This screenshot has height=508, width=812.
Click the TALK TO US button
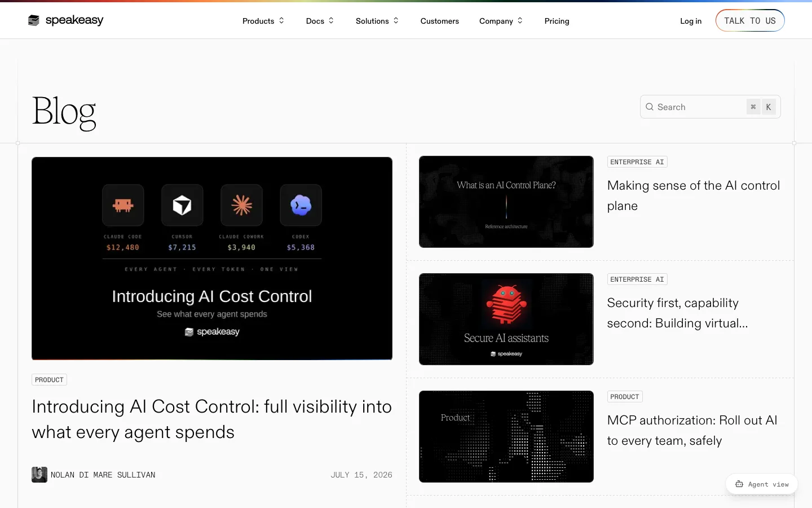pos(750,21)
